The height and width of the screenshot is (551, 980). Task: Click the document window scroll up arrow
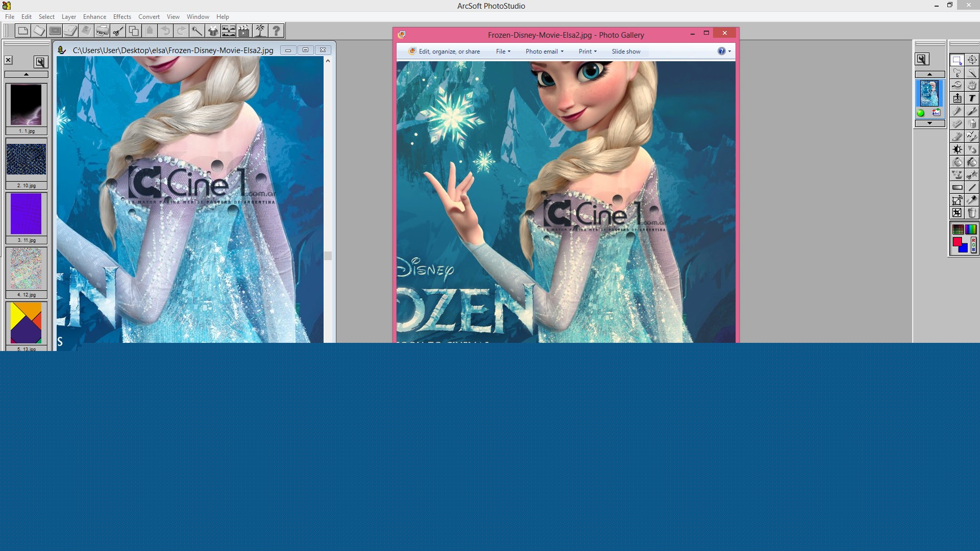click(x=328, y=61)
